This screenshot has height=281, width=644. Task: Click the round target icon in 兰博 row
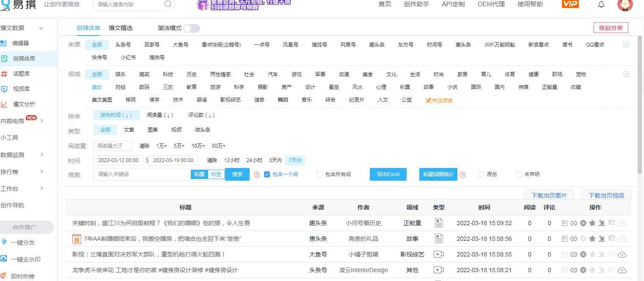(583, 254)
